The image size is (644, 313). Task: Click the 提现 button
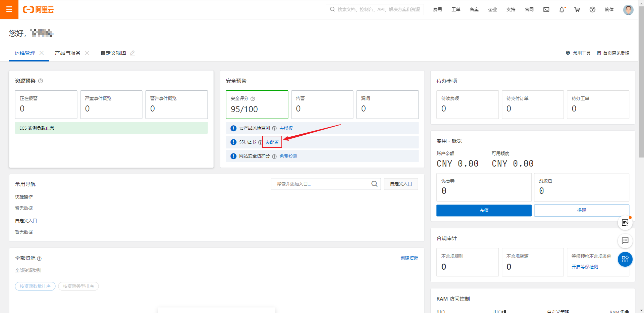[x=581, y=210]
